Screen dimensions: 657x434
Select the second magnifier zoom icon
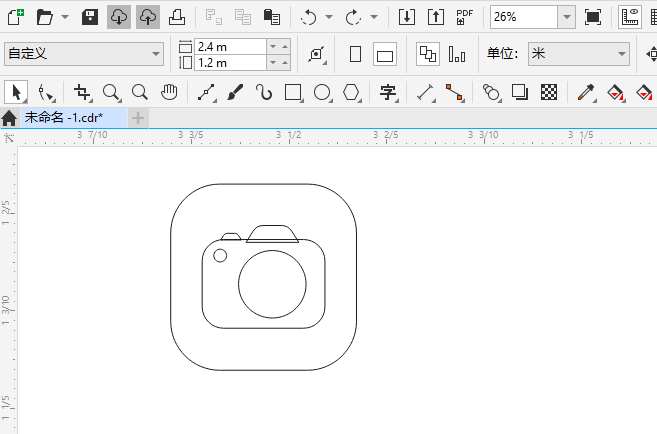point(140,92)
